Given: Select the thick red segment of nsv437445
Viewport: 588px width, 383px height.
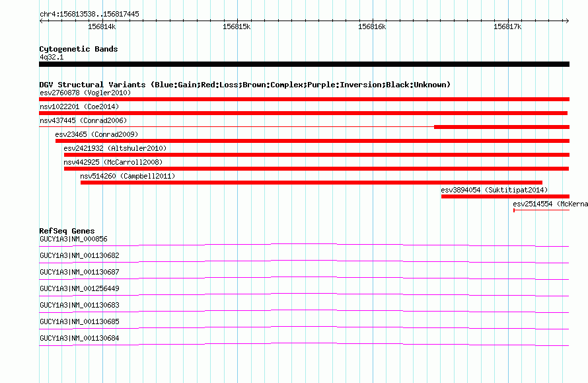Looking at the screenshot, I should click(501, 127).
